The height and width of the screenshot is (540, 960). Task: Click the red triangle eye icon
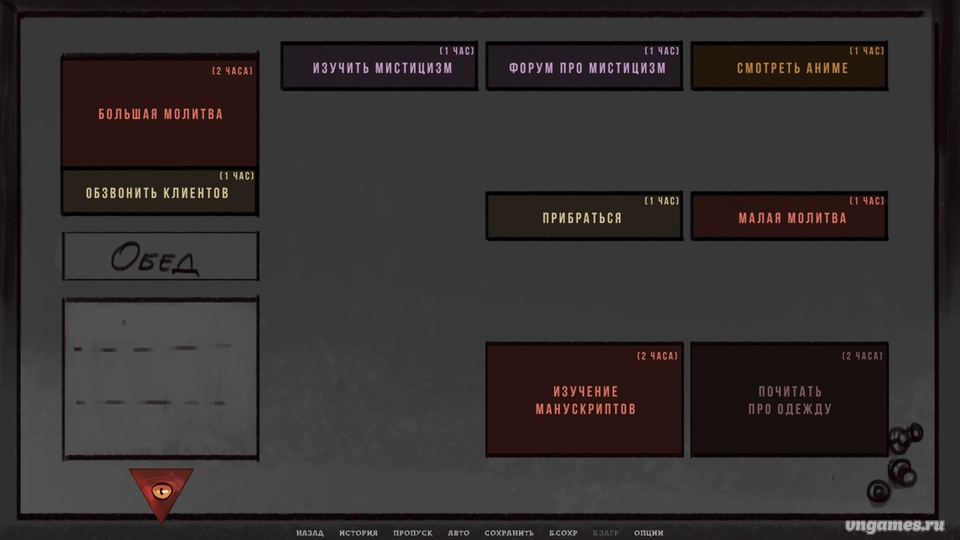(160, 490)
